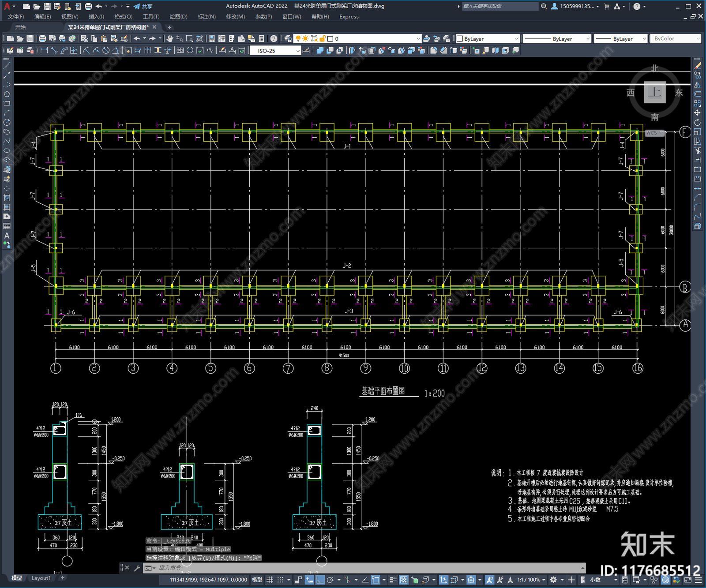Viewport: 706px width, 588px height.
Task: Toggle Lineweight display in the status bar
Action: tap(393, 580)
